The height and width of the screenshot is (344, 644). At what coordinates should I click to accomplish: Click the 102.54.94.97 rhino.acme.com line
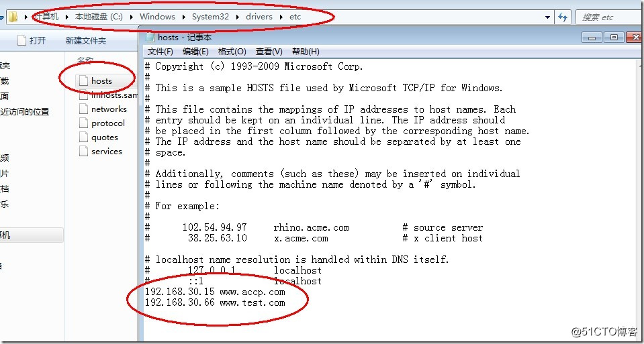click(x=314, y=227)
